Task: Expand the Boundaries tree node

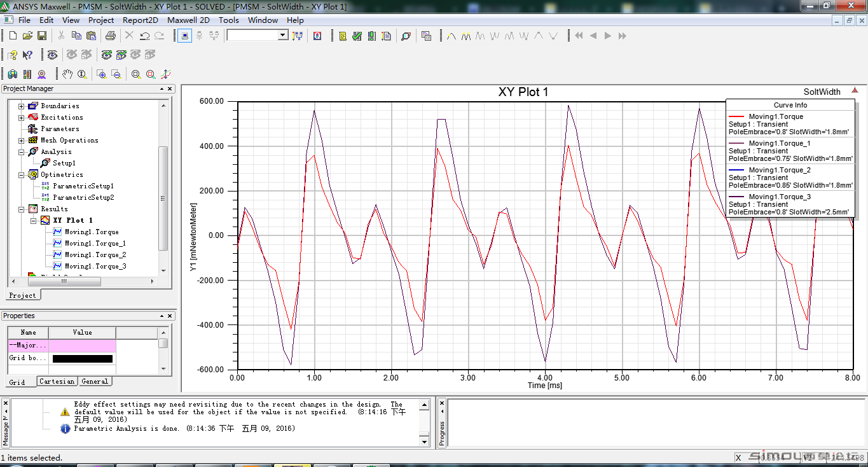Action: coord(22,106)
